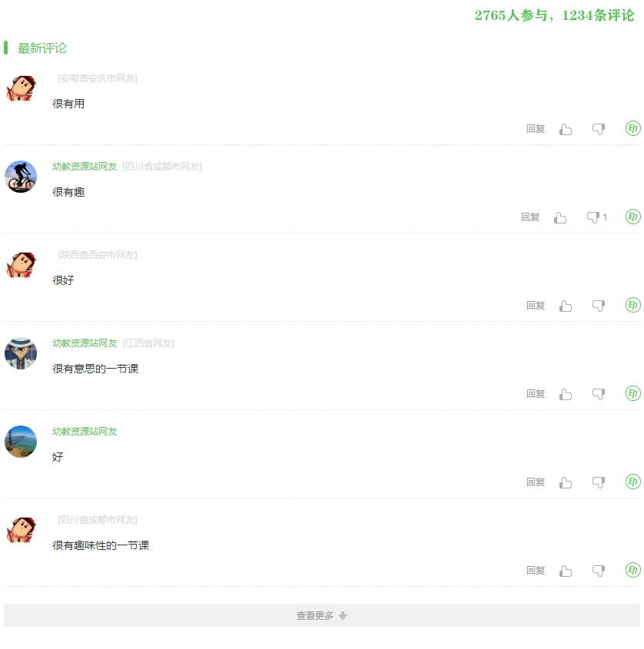Screen dimensions: 644x649
Task: Thumbs-up the 很有意思的一节课 comment
Action: click(x=566, y=395)
